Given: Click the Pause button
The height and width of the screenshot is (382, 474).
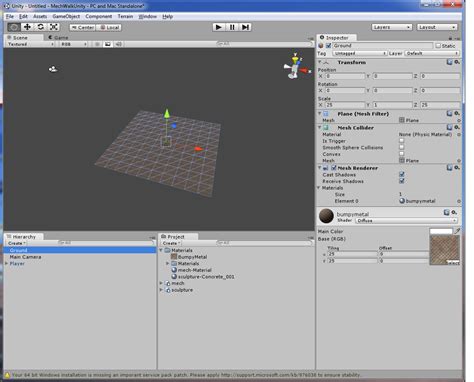Looking at the screenshot, I should [x=232, y=27].
